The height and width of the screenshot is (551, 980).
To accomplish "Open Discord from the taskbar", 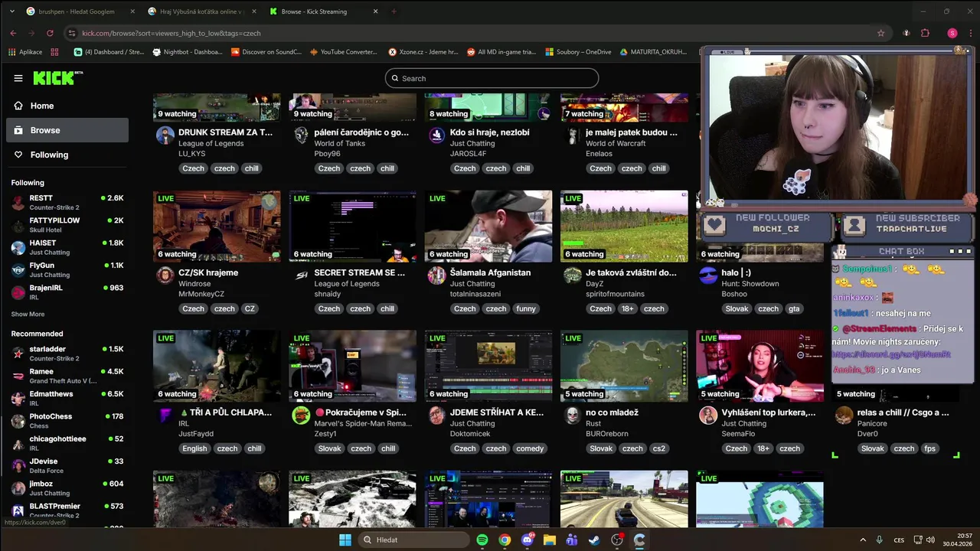I will point(527,540).
